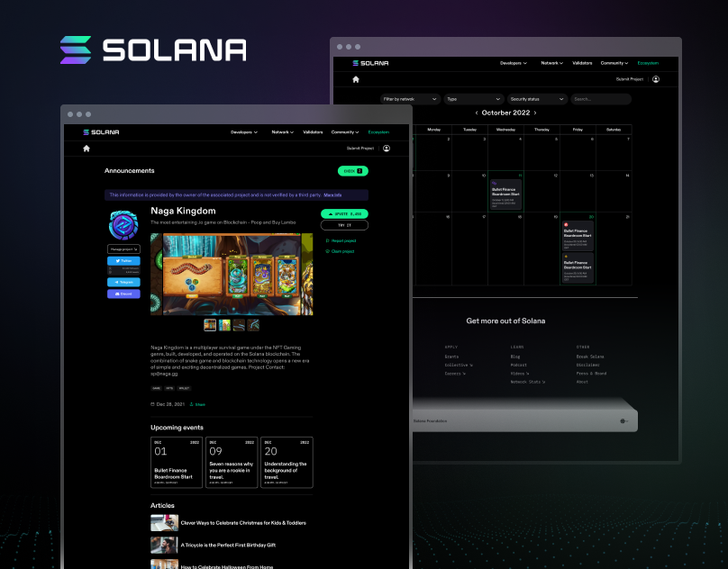Select Validators in the front window navbar
The height and width of the screenshot is (569, 728).
coord(313,132)
